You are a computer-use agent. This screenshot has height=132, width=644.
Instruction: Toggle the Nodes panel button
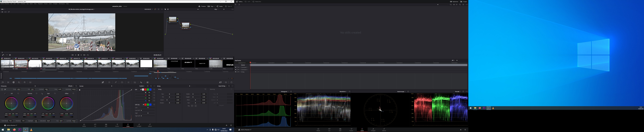point(220,6)
